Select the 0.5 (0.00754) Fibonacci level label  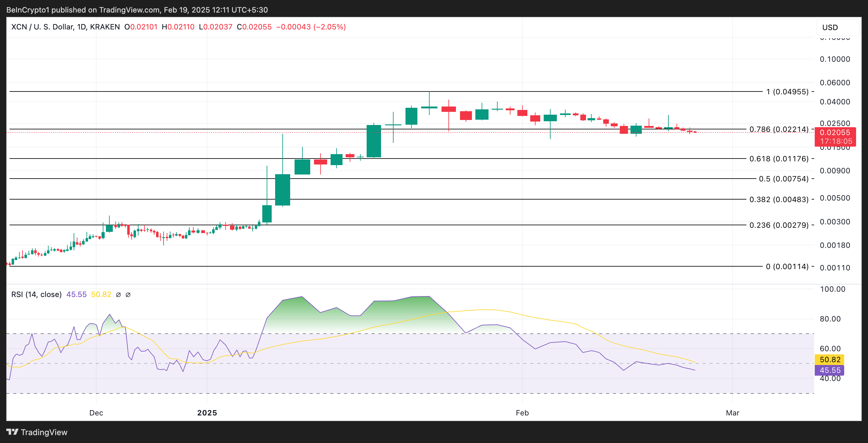pos(783,179)
